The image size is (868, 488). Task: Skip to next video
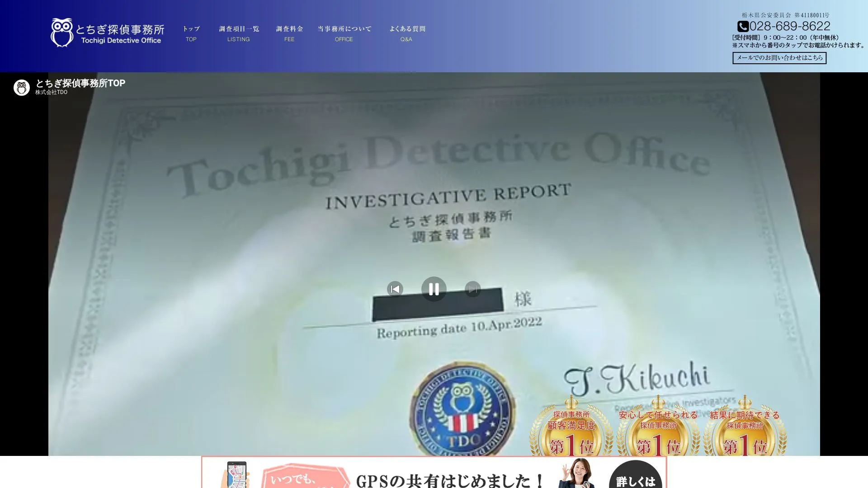[472, 289]
